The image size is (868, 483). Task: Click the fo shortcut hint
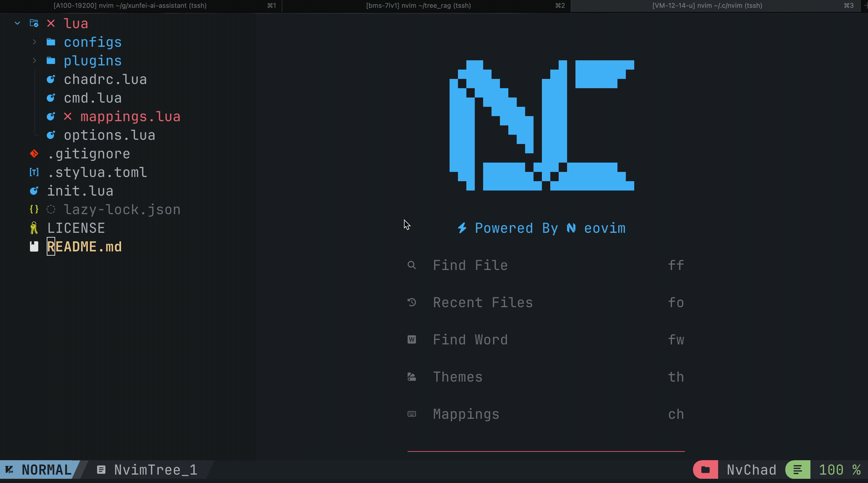point(676,302)
